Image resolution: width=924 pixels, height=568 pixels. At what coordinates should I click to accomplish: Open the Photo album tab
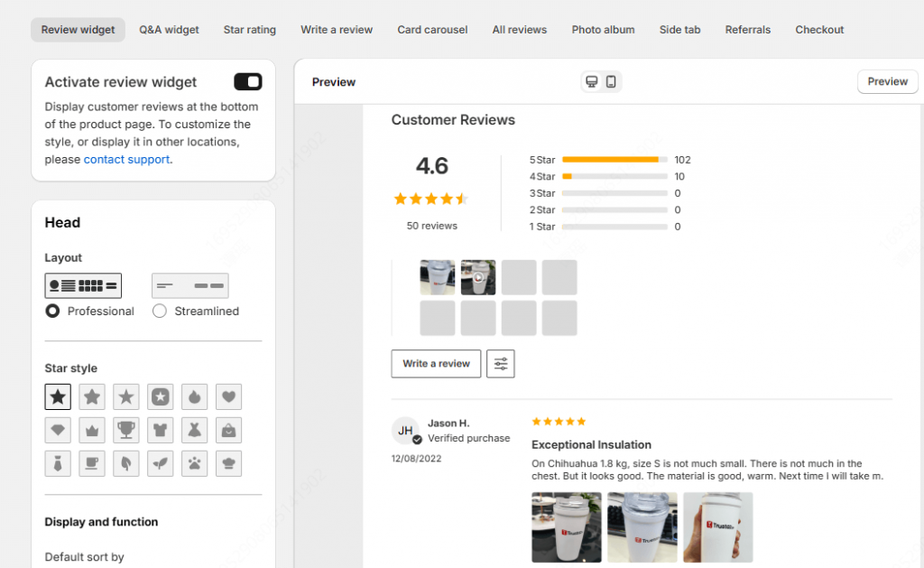pyautogui.click(x=603, y=29)
